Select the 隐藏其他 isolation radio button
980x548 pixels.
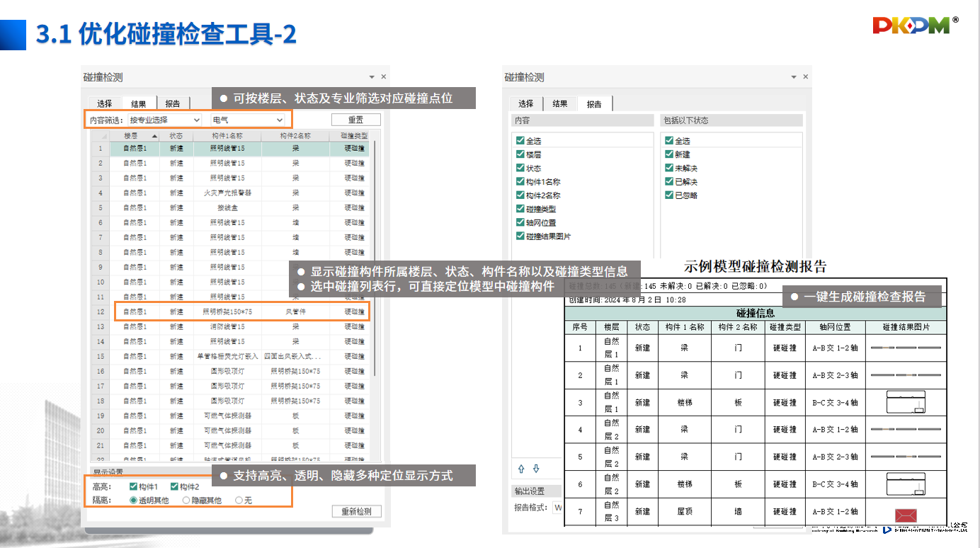tap(186, 500)
